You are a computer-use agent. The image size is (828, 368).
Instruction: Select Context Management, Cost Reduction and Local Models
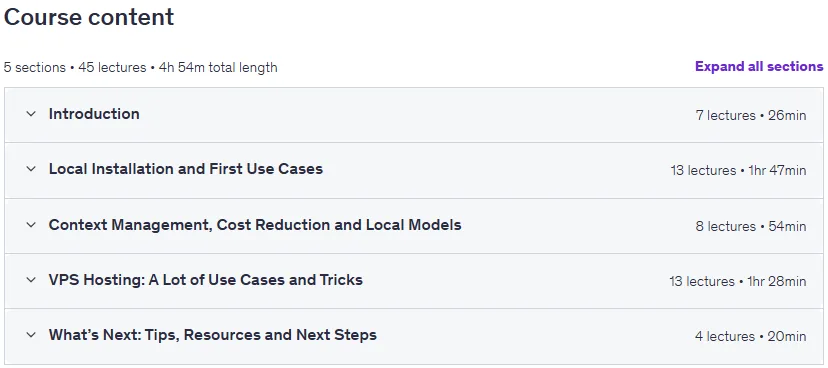(x=255, y=225)
